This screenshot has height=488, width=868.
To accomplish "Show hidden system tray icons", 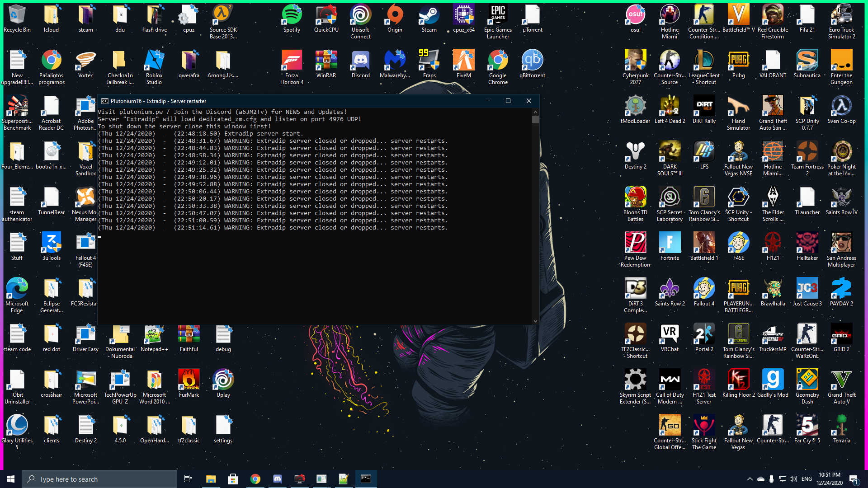I will click(750, 479).
